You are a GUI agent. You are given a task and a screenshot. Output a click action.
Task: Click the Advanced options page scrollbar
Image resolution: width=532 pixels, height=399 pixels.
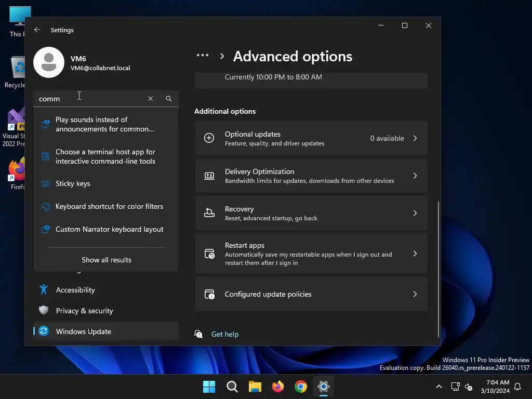click(438, 269)
